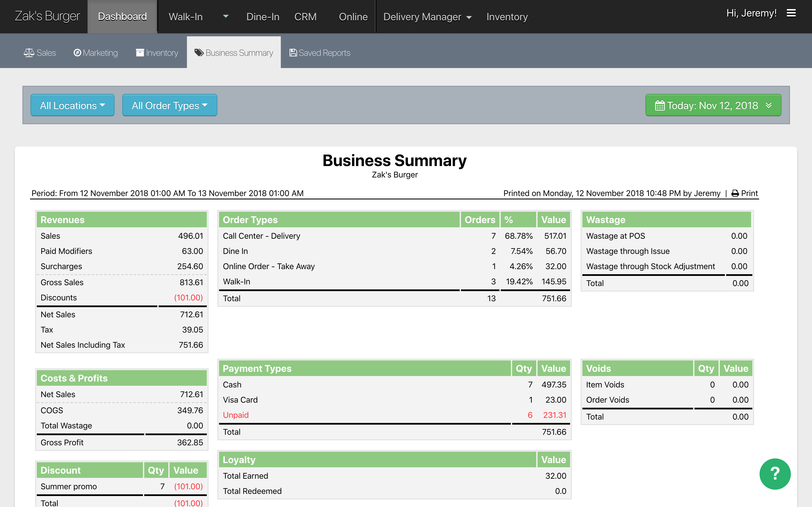Click the Unpaid payment row
The height and width of the screenshot is (507, 812).
pos(236,415)
